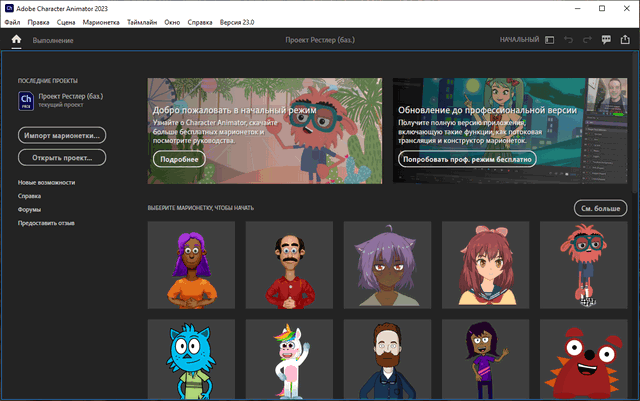This screenshot has height=401, width=640.
Task: Open the feedback speech bubble icon
Action: [606, 40]
